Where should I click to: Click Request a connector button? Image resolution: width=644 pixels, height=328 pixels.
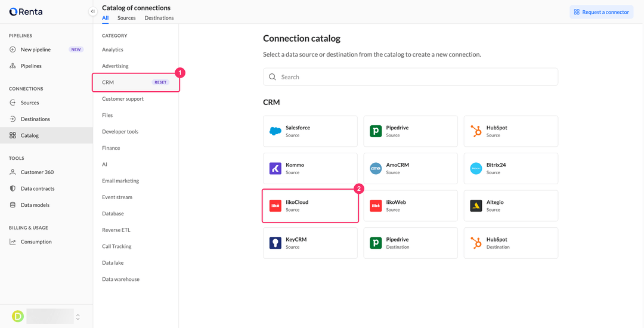[601, 12]
